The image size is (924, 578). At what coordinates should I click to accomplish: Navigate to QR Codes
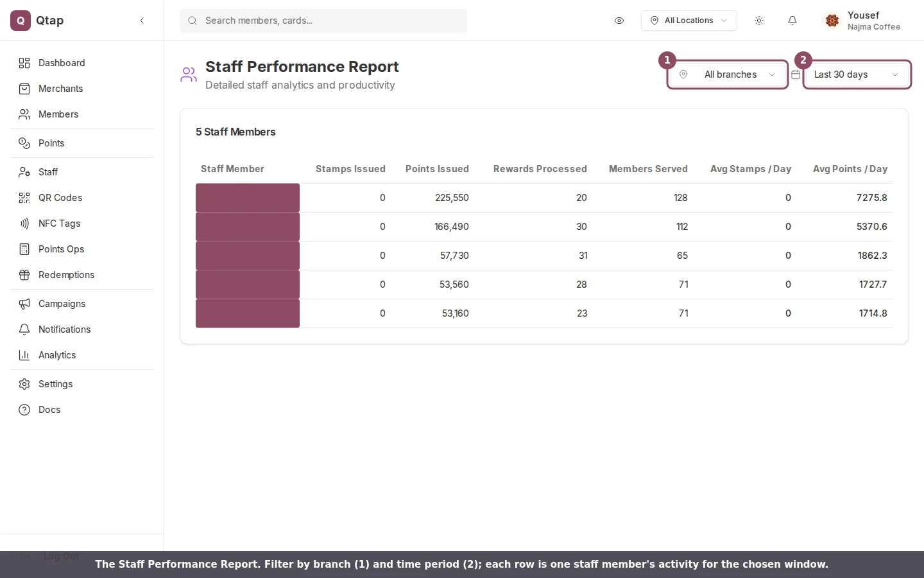(82, 198)
